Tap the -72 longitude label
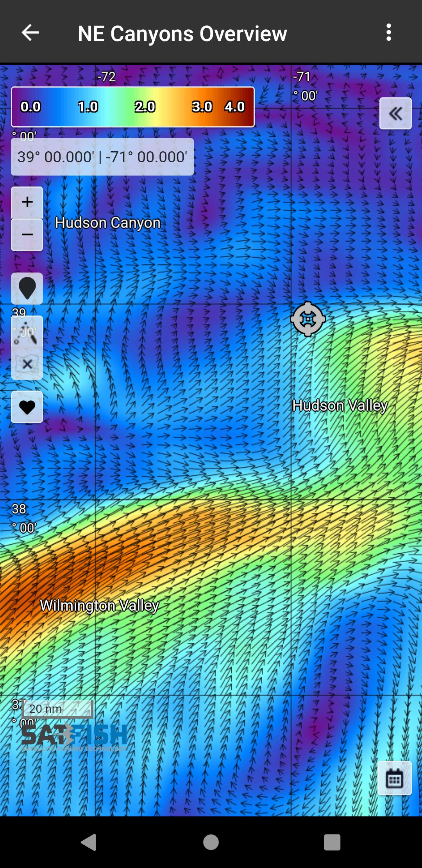The height and width of the screenshot is (868, 422). tap(106, 77)
